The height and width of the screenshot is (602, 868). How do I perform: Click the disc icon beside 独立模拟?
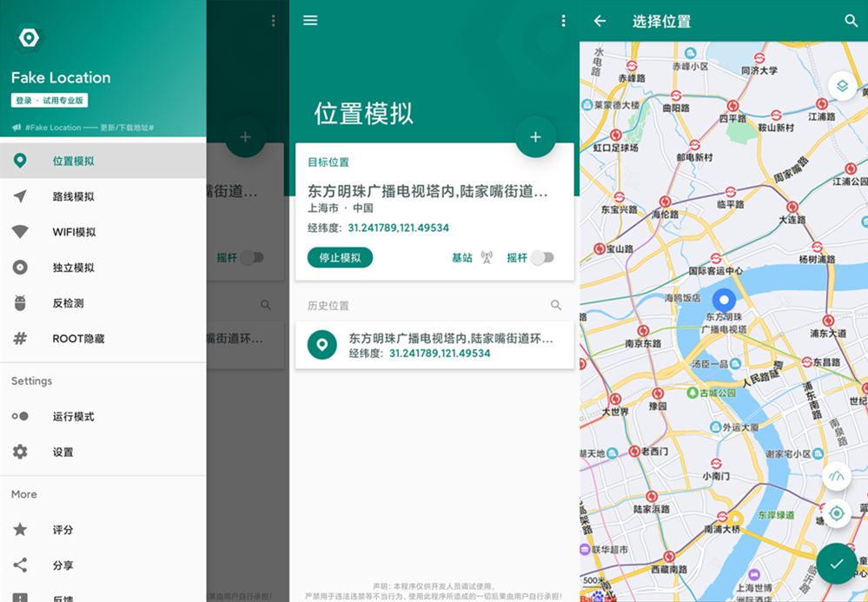pyautogui.click(x=20, y=268)
